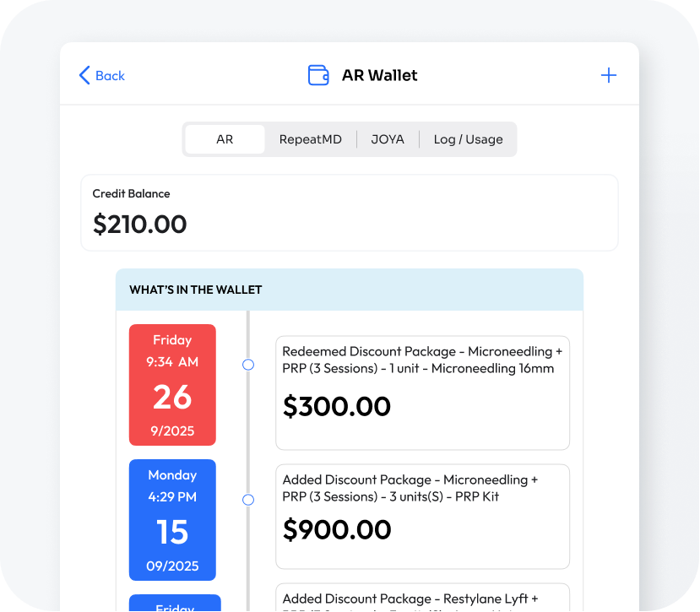700x612 pixels.
Task: Click timeline marker for Friday 9:34 AM entry
Action: [248, 365]
